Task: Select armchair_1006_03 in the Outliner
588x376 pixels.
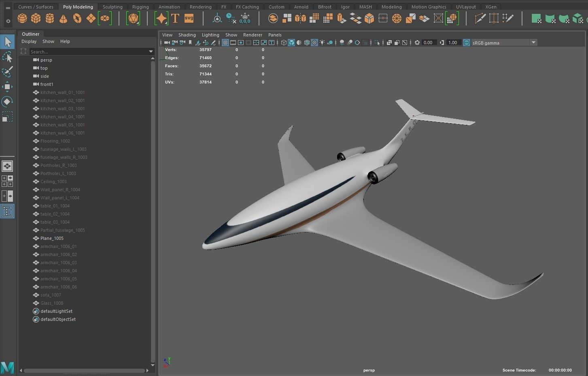Action: pos(58,263)
